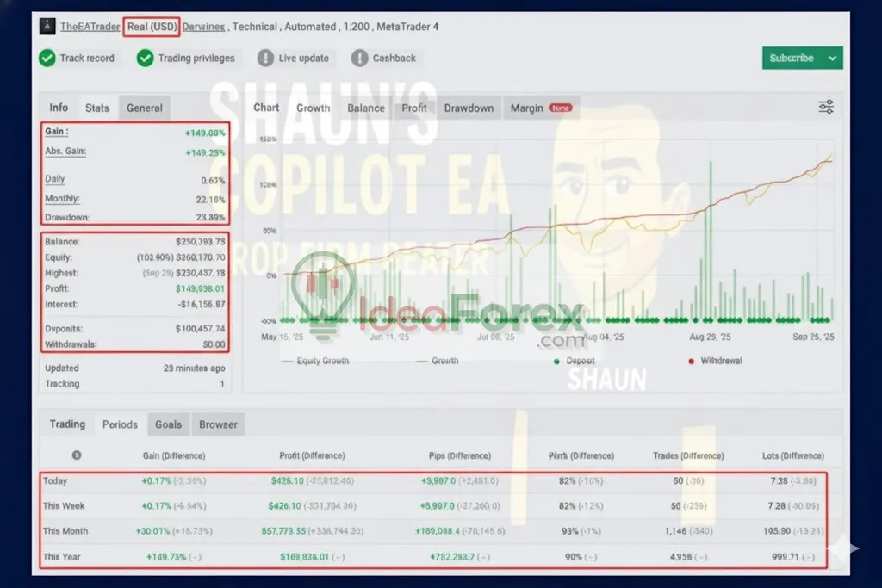Click the green Deposit dot in the legend
The height and width of the screenshot is (588, 882).
[x=556, y=361]
